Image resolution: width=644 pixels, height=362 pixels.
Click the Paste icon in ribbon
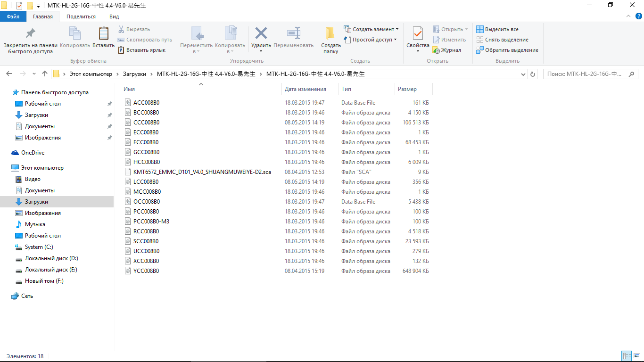[103, 33]
